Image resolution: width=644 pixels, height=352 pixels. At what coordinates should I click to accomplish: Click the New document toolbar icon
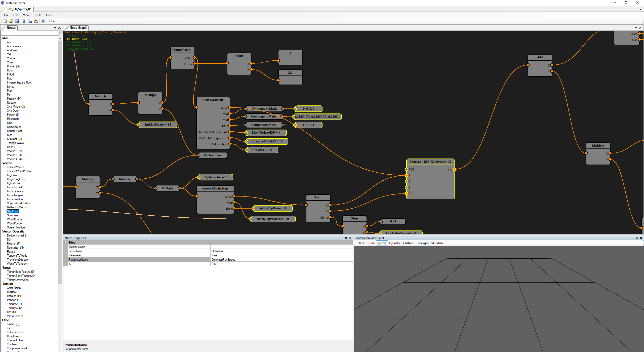point(5,21)
